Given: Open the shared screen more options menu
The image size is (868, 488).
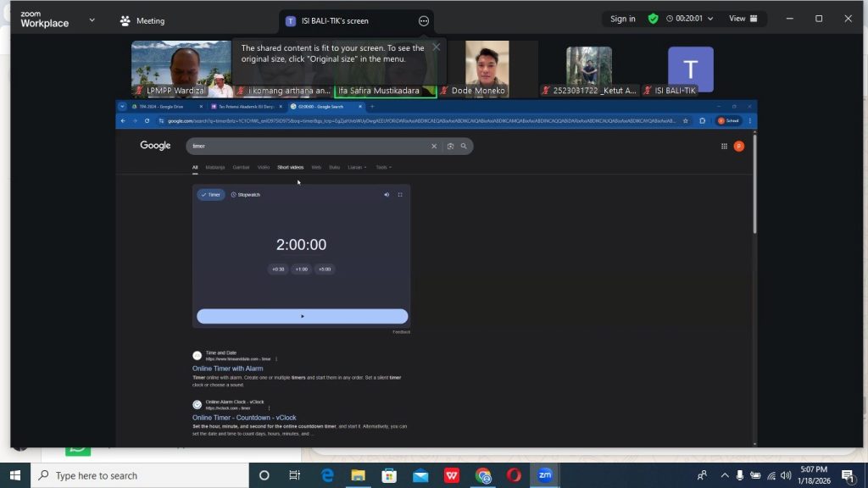Looking at the screenshot, I should (424, 20).
